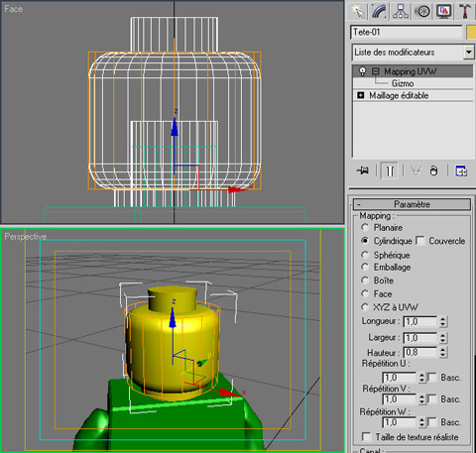Click blue Z axis arrow in Face viewport

[175, 128]
